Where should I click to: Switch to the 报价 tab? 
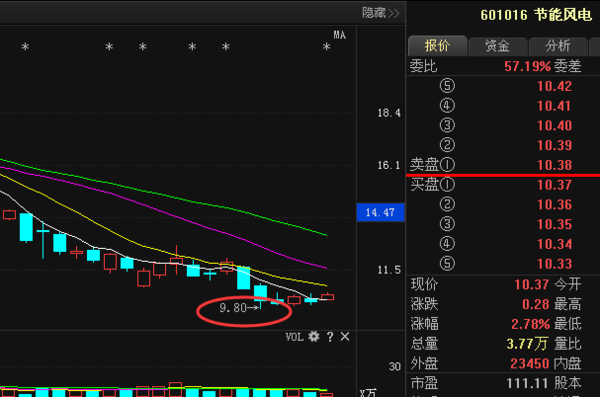click(437, 46)
